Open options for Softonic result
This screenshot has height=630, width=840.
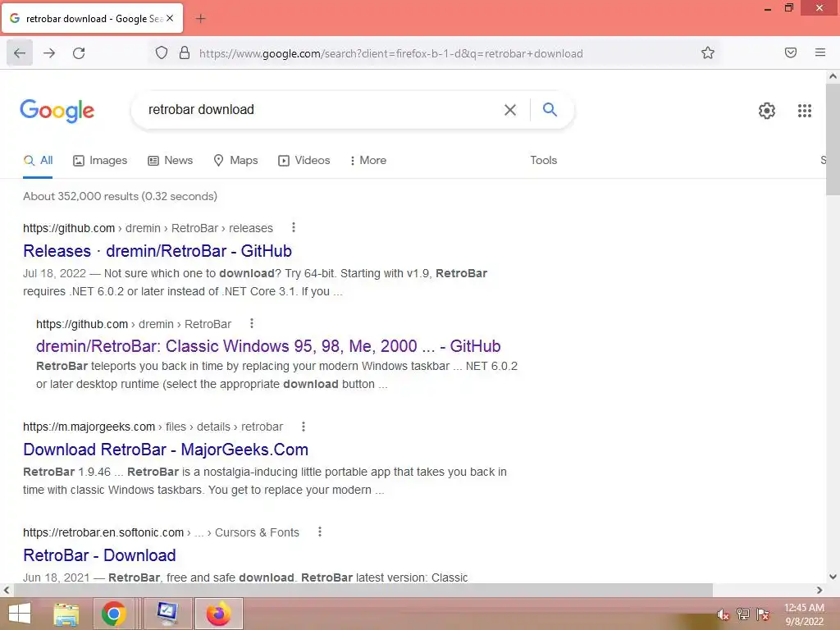320,532
